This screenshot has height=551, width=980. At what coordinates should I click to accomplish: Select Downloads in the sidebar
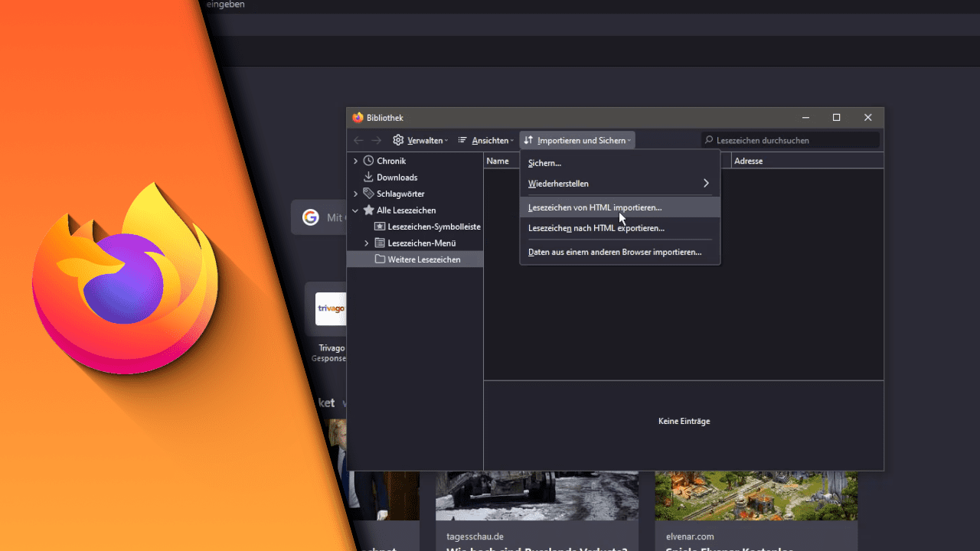tap(397, 178)
